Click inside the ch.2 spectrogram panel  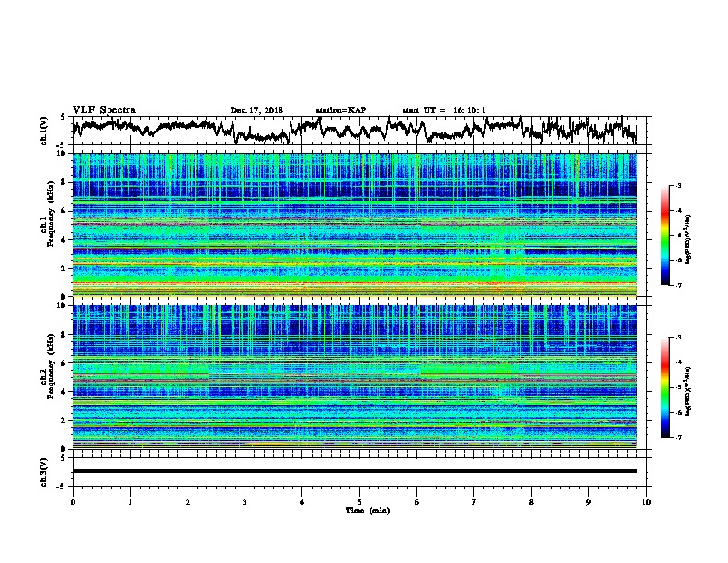coord(354,377)
